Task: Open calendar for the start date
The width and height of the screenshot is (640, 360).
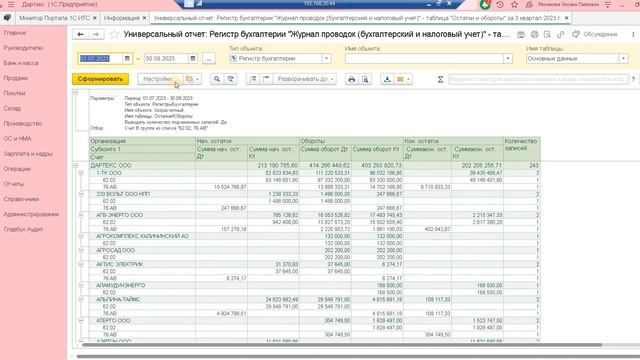Action: click(127, 58)
